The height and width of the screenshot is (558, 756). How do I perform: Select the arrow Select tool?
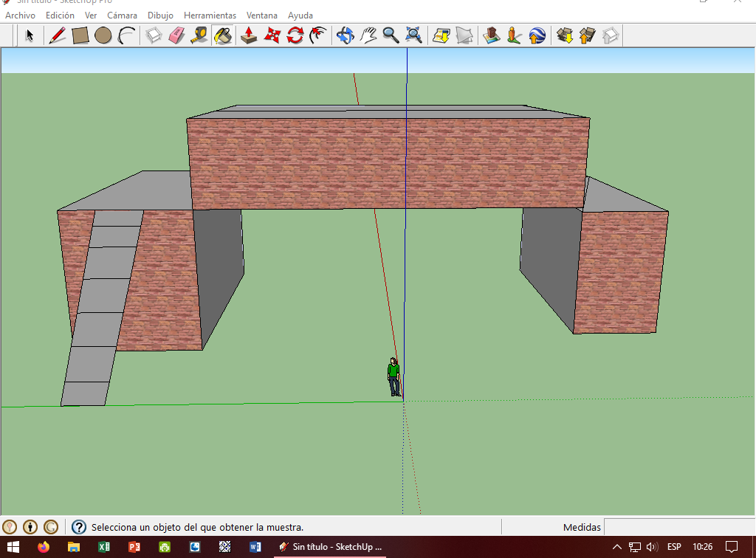30,35
